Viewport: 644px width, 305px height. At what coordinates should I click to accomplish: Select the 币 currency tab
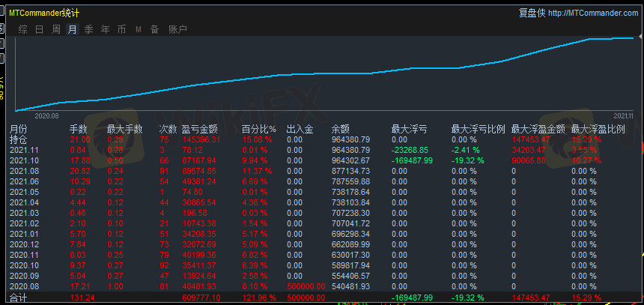click(121, 29)
